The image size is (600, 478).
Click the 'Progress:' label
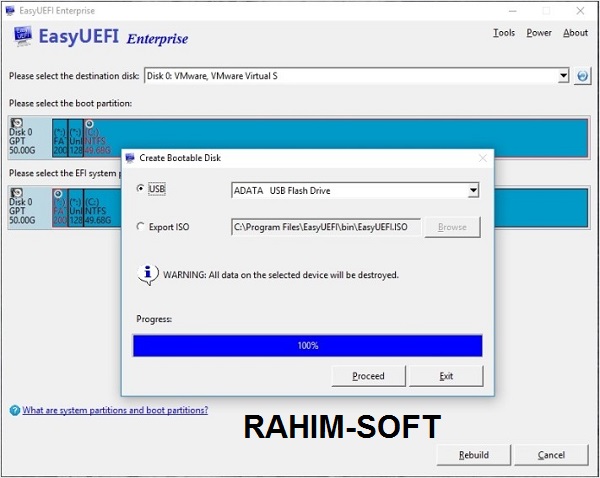154,319
